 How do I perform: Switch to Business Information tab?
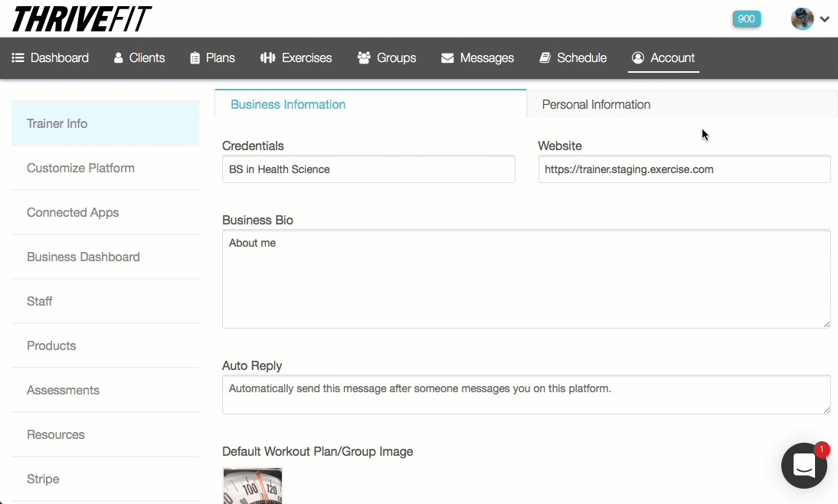point(371,104)
